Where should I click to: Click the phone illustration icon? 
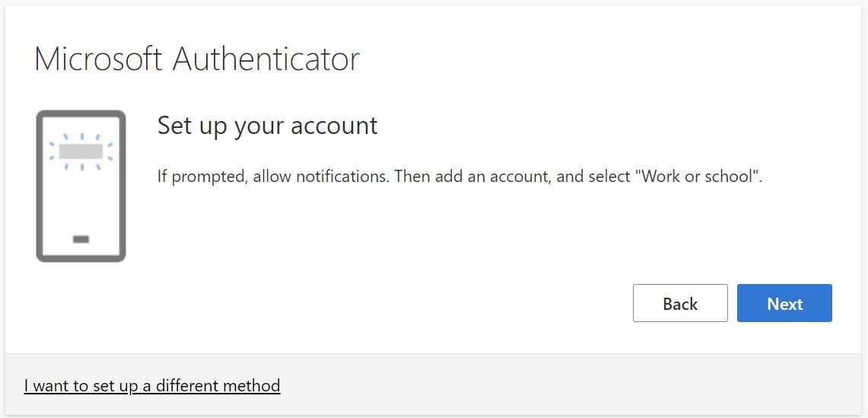coord(81,187)
